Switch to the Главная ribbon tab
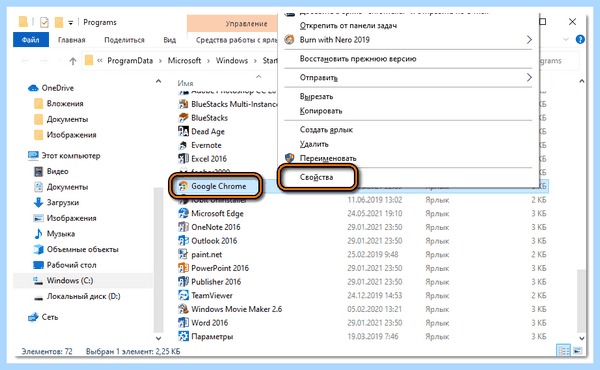This screenshot has height=370, width=600. (72, 40)
